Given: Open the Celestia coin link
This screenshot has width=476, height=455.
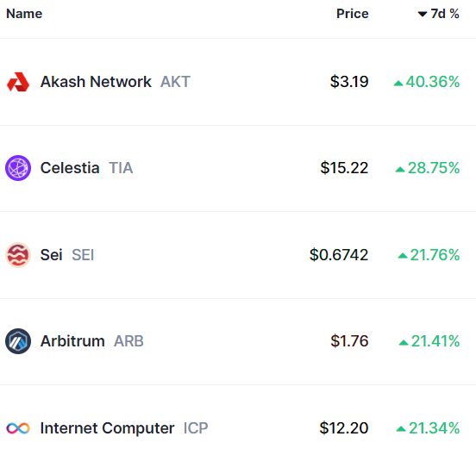Looking at the screenshot, I should 70,168.
